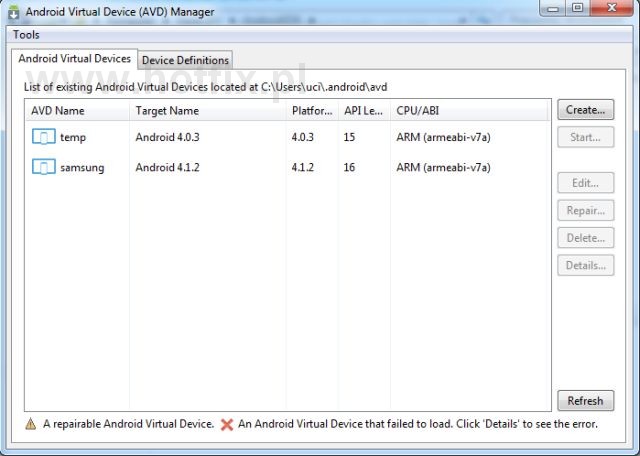Click the Details... button

pyautogui.click(x=586, y=265)
